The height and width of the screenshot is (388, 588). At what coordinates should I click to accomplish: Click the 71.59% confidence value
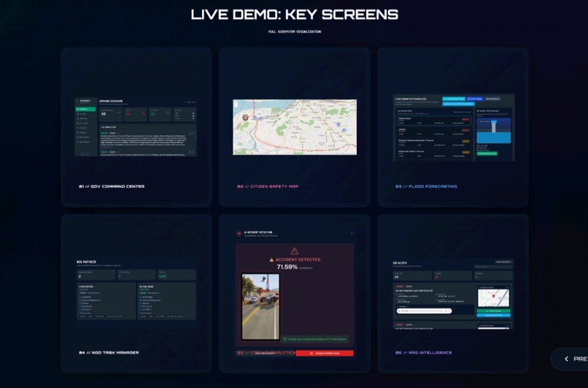pos(287,267)
